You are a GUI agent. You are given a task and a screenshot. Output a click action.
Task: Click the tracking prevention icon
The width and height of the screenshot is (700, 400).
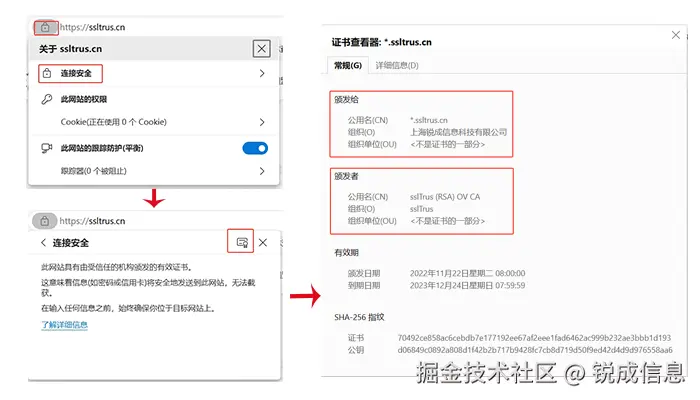(46, 148)
